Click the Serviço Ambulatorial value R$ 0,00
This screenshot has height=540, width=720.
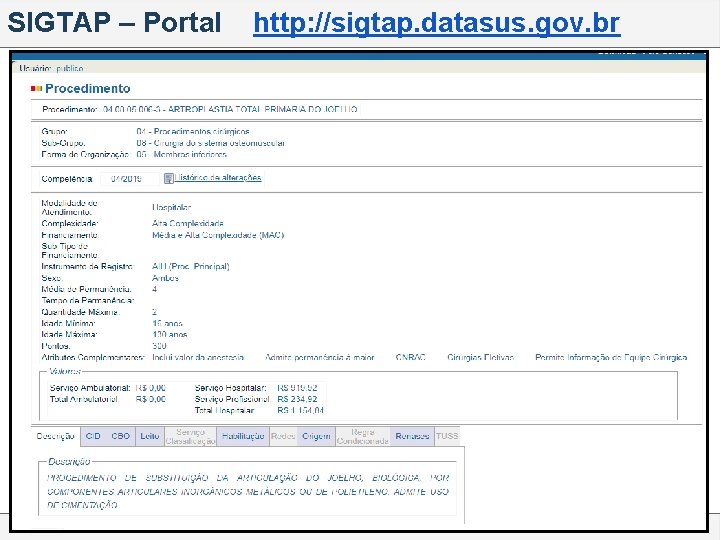pyautogui.click(x=151, y=388)
